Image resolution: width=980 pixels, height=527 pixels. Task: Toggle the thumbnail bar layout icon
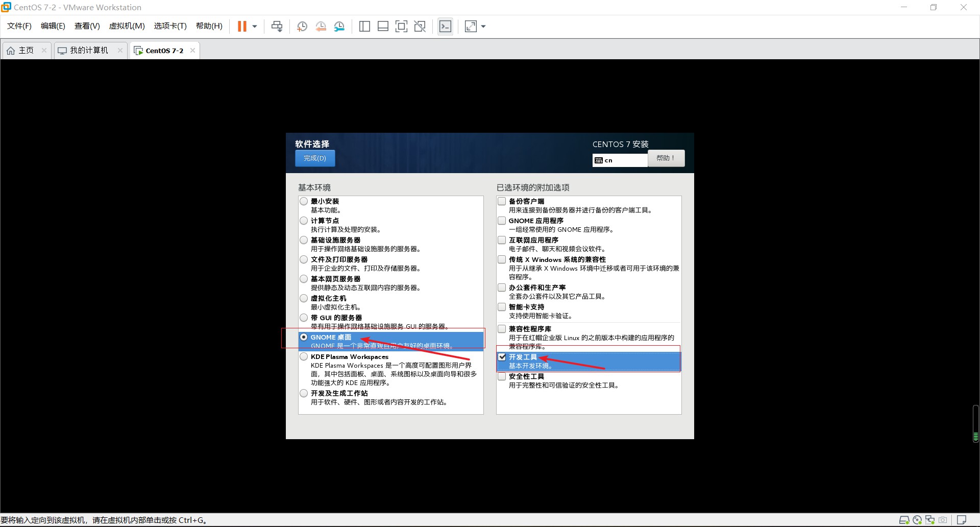[383, 27]
